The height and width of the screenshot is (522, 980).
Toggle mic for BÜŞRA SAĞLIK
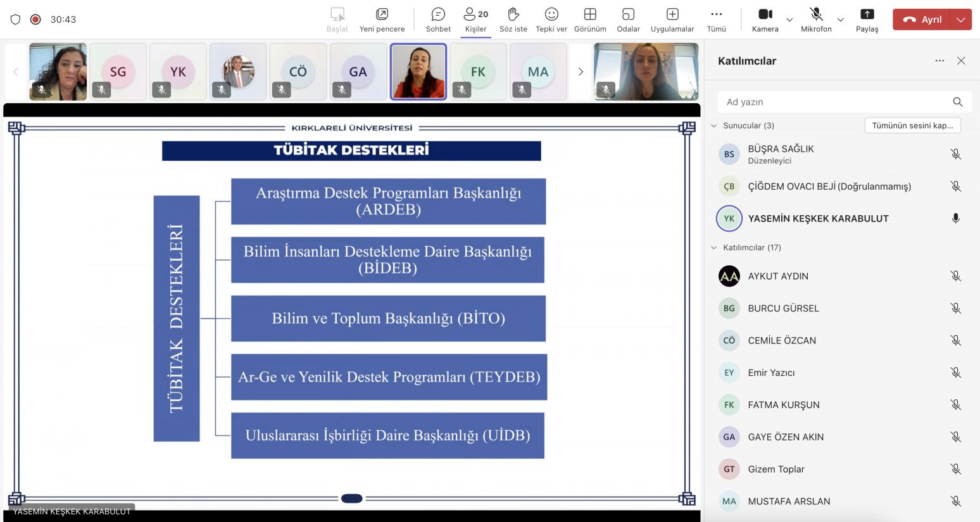pyautogui.click(x=955, y=154)
